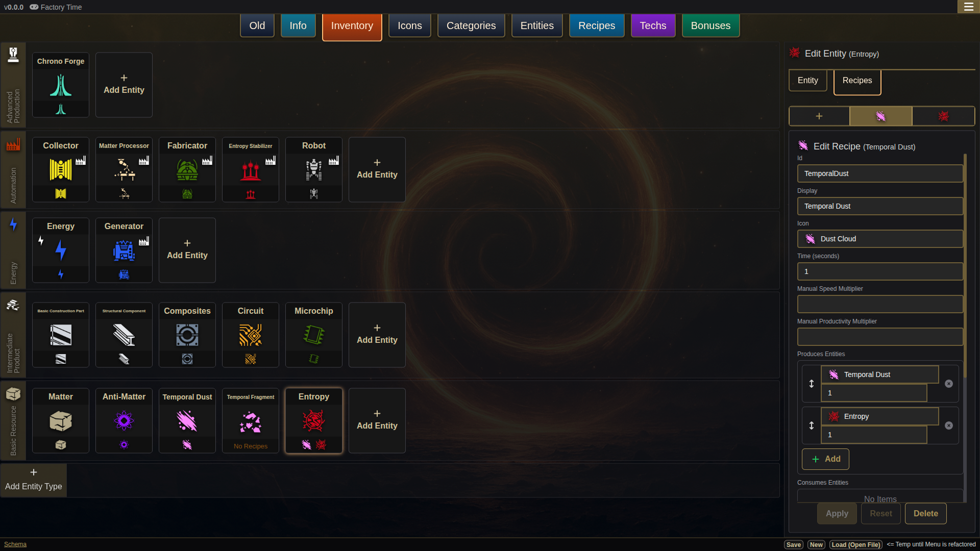Select the Generator entity icon

(124, 251)
